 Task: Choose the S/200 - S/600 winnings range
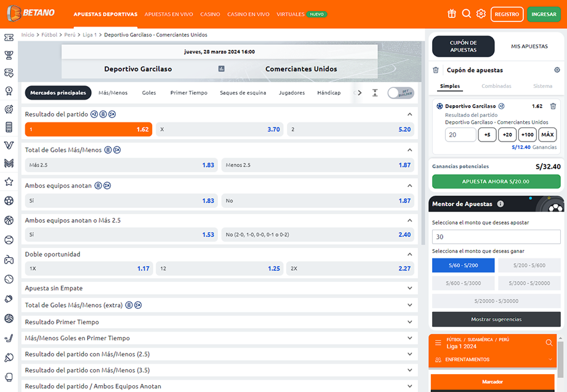(529, 265)
